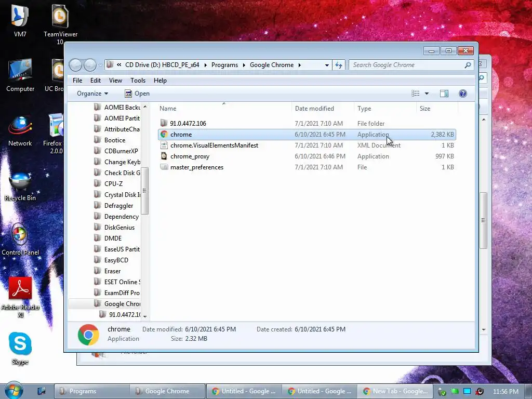Click the taskbar clock showing 11:56 PM
532x399 pixels.
[506, 392]
